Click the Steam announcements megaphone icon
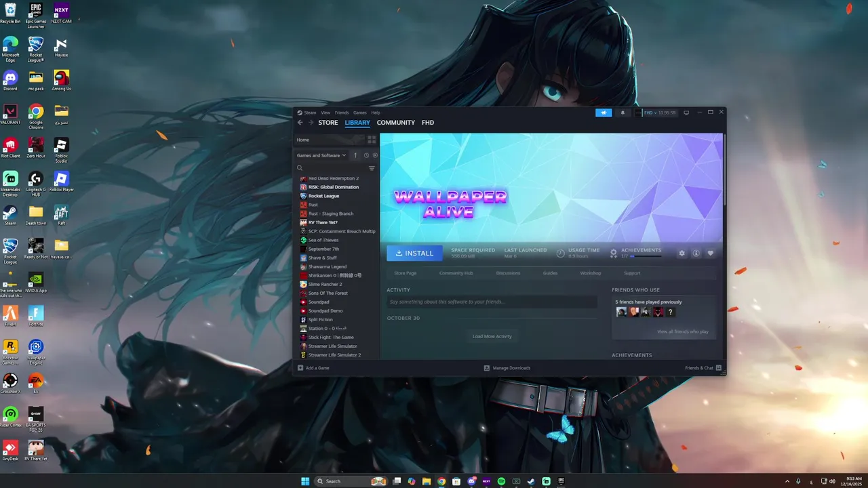This screenshot has height=488, width=868. 604,113
